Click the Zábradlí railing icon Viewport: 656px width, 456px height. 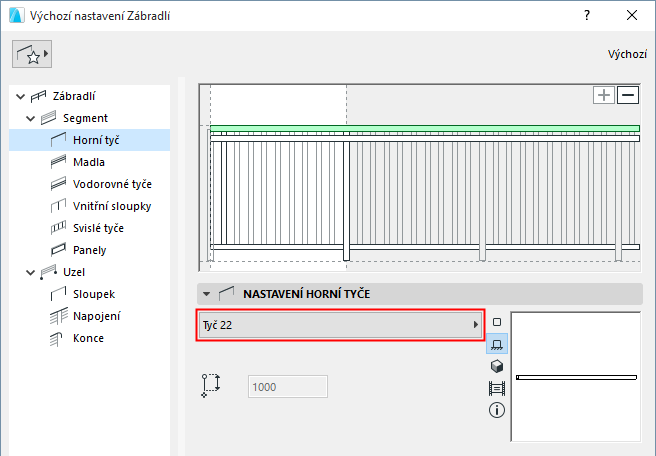(x=38, y=97)
